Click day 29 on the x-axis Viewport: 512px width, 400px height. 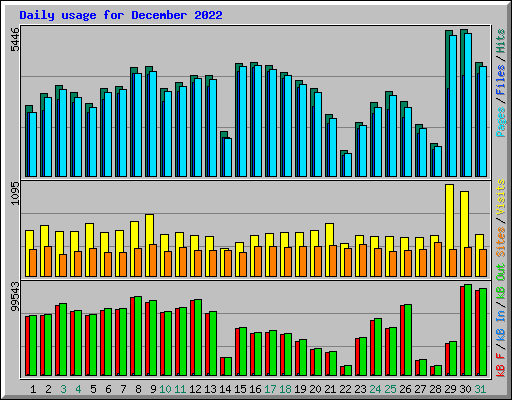(x=450, y=389)
